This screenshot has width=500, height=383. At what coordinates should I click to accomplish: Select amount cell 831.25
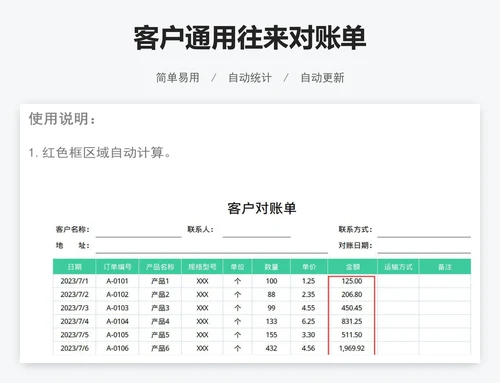352,321
